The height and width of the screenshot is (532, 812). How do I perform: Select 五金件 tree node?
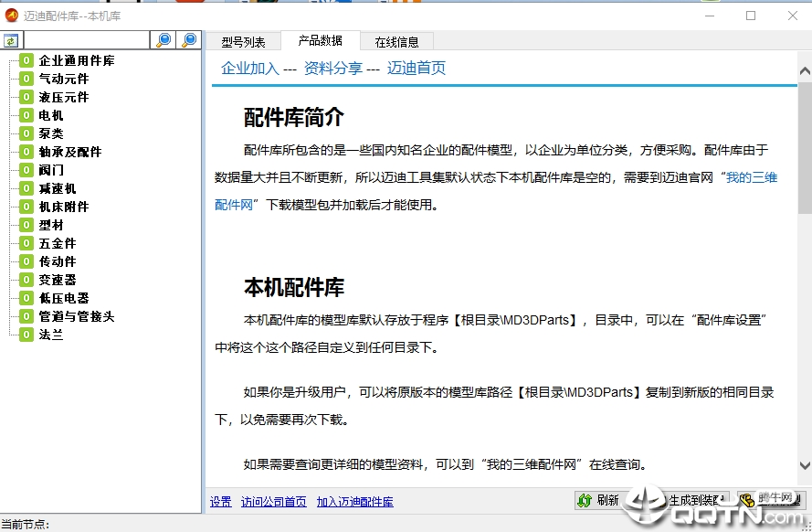(58, 243)
